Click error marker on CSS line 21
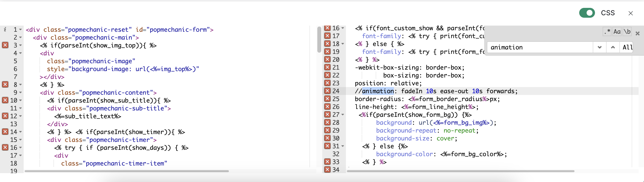 327,67
